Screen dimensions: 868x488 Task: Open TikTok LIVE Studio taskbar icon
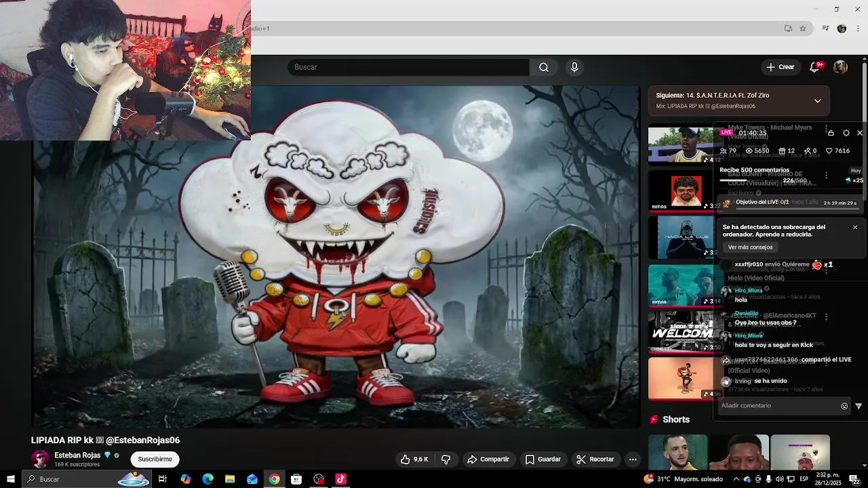click(x=340, y=479)
